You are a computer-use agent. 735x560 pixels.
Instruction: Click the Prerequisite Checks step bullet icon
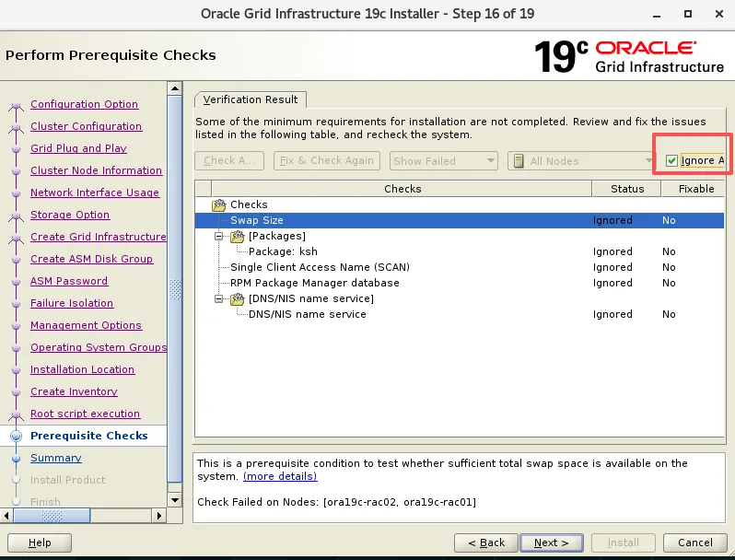pyautogui.click(x=16, y=436)
